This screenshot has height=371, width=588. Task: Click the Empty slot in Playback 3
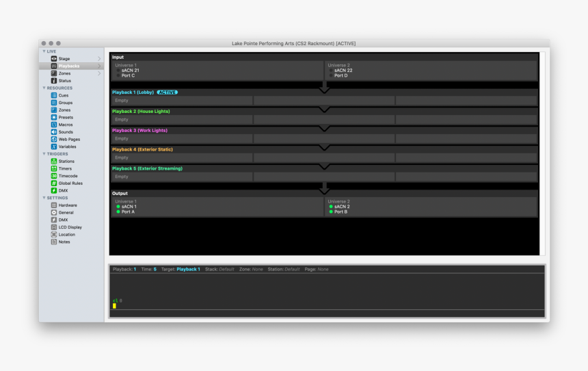point(183,138)
